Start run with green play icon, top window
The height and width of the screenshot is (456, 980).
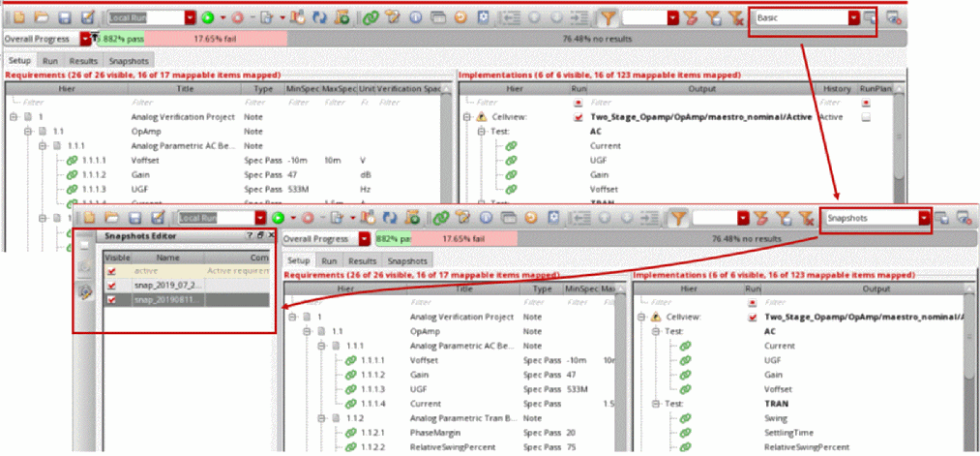(207, 18)
